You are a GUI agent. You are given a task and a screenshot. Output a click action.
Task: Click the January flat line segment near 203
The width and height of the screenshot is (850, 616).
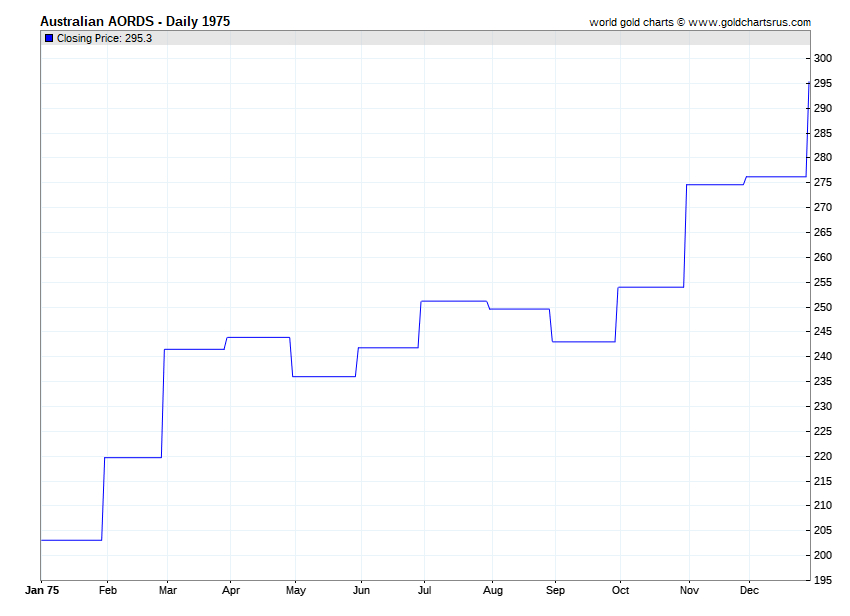pos(72,540)
